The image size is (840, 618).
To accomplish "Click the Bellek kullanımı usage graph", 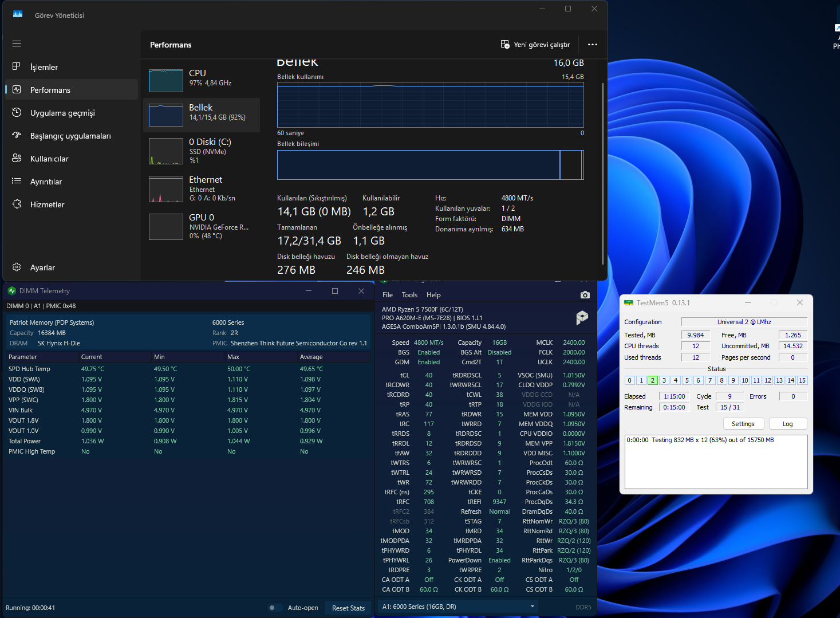I will pos(431,105).
